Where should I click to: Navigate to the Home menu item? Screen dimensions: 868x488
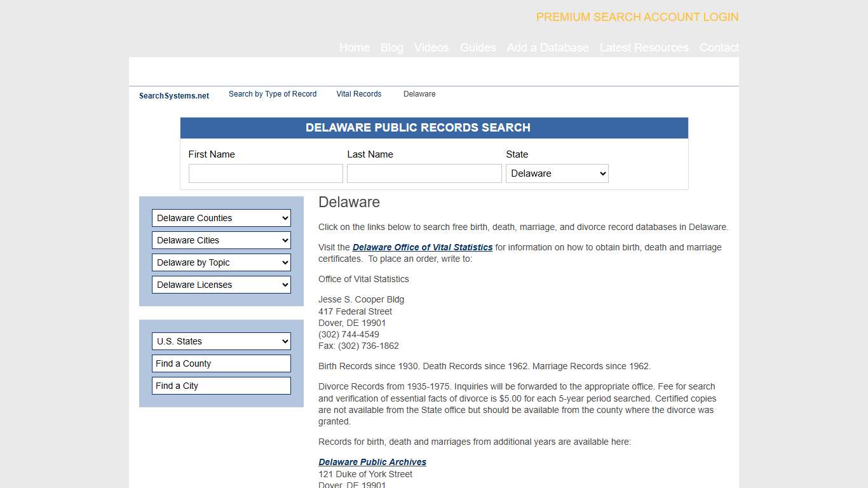click(354, 48)
